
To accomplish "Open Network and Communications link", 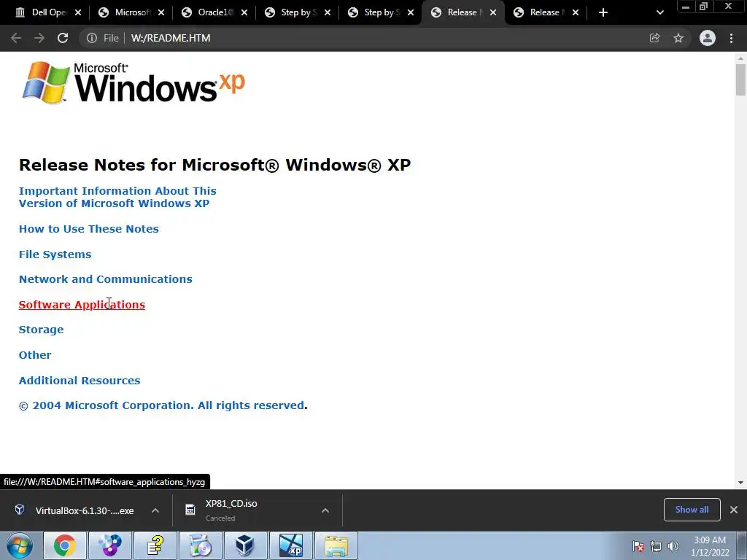I will click(x=105, y=279).
